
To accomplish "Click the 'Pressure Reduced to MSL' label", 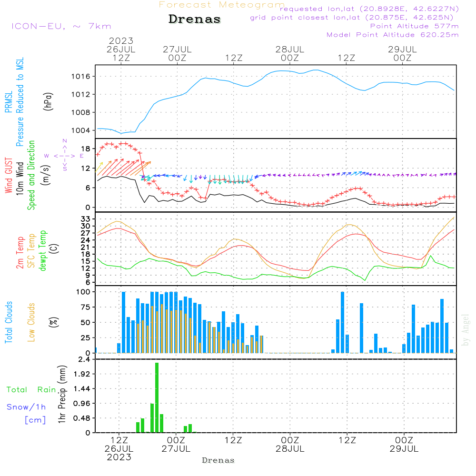I will [x=20, y=102].
